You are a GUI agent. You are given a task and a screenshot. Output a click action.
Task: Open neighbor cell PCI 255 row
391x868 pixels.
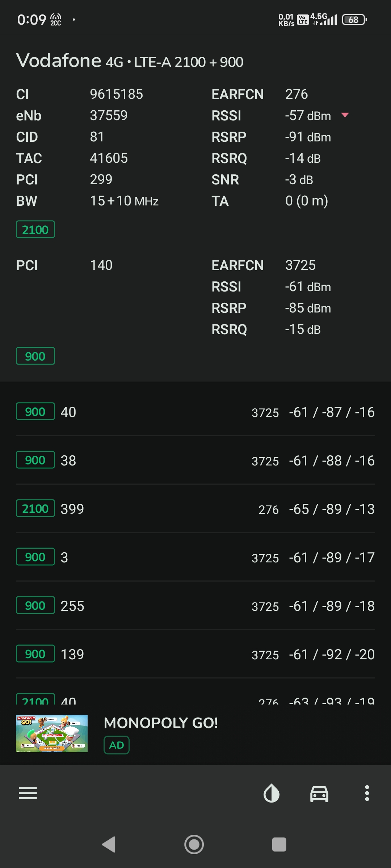pos(195,605)
